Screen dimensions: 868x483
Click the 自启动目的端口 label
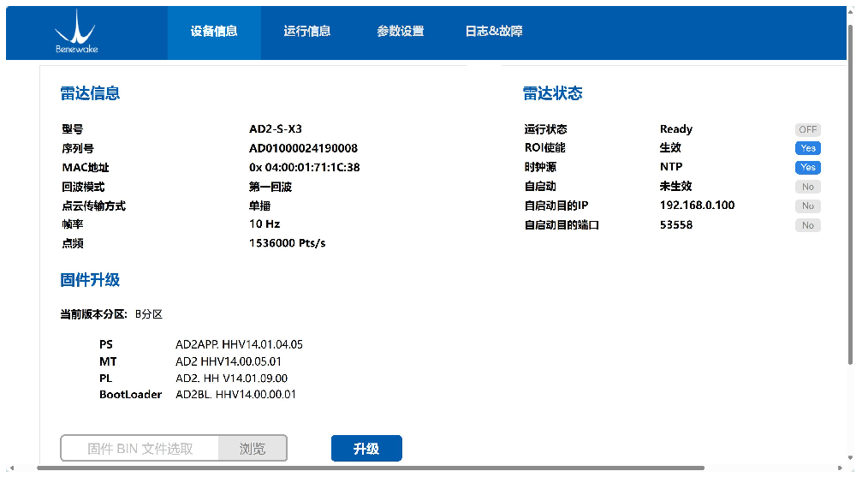click(x=562, y=225)
